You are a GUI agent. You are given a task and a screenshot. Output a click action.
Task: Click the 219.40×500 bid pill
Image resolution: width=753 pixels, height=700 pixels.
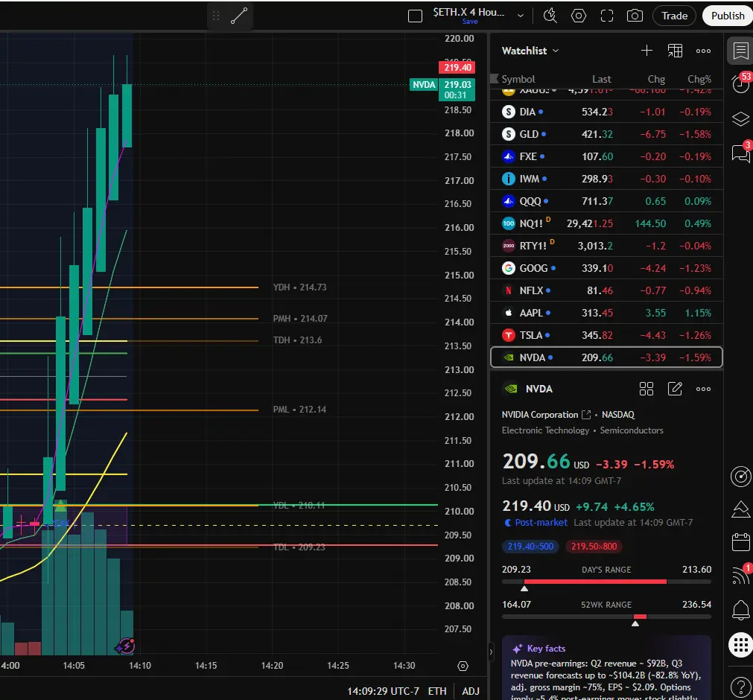point(530,547)
